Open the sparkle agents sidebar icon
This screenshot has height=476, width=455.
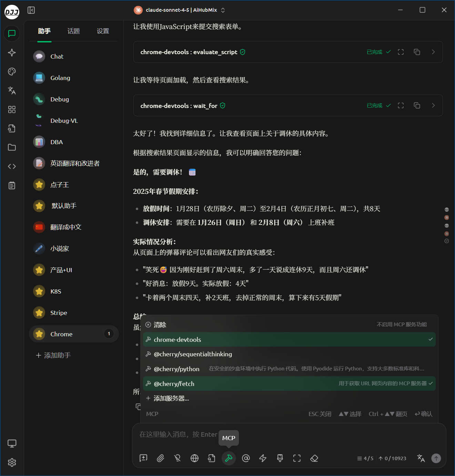click(12, 52)
